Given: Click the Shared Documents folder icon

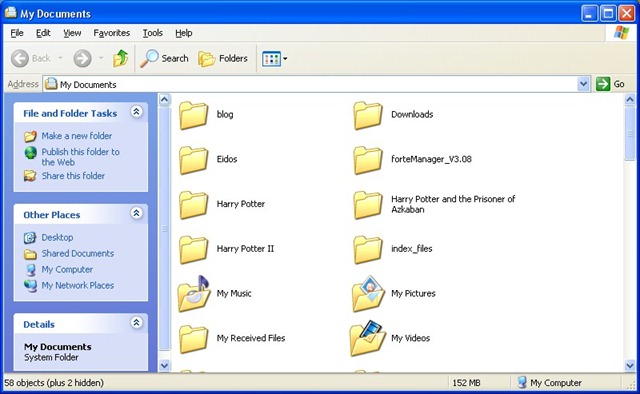Looking at the screenshot, I should coord(30,254).
